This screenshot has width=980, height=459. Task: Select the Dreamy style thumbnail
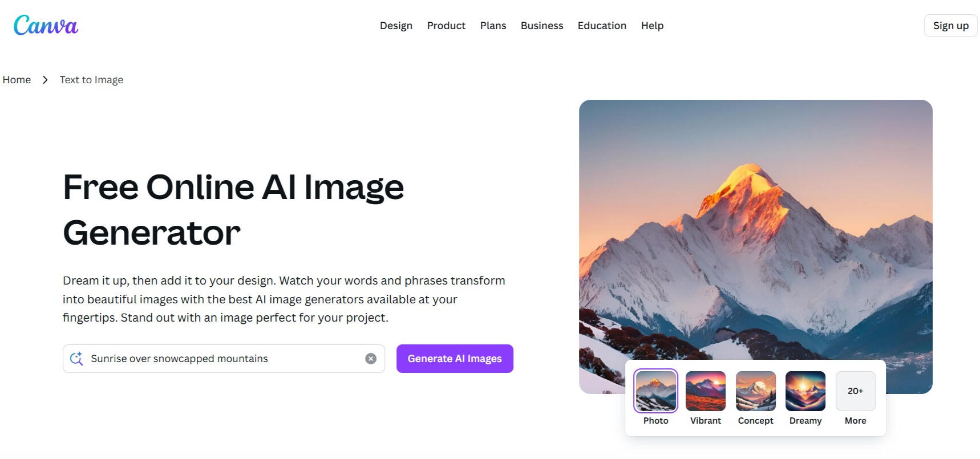(805, 391)
